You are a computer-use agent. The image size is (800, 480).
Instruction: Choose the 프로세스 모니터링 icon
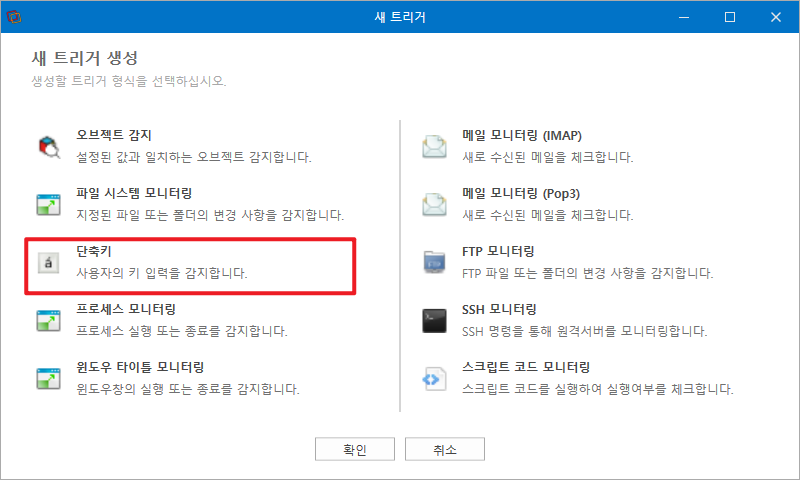[x=48, y=320]
